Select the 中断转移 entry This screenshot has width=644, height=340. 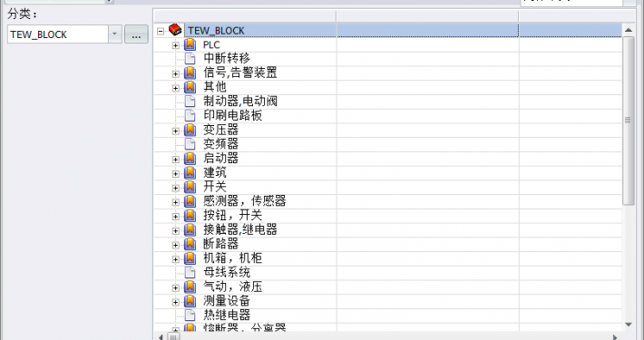tap(387, 59)
